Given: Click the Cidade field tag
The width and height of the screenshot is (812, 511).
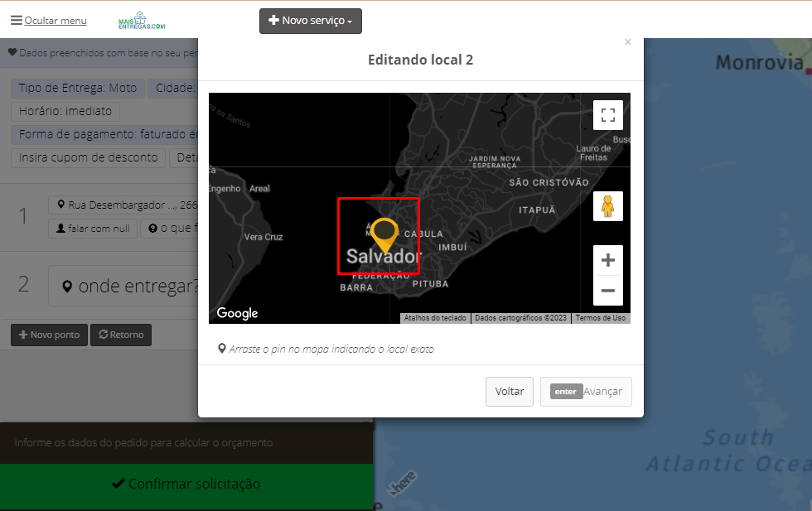Looking at the screenshot, I should point(173,88).
